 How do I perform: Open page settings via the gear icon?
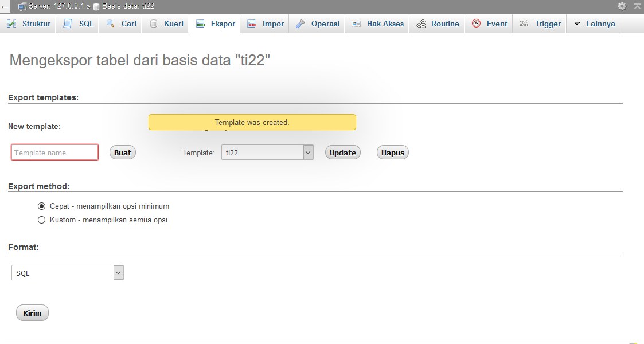[622, 5]
